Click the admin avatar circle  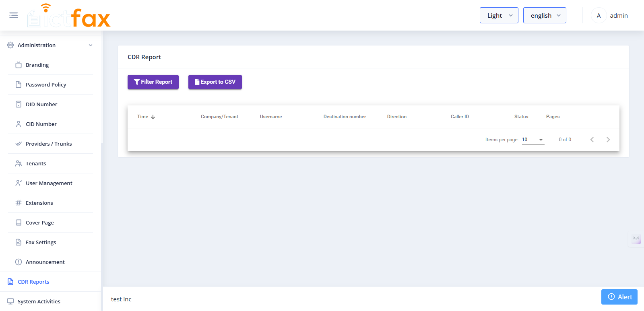[599, 15]
